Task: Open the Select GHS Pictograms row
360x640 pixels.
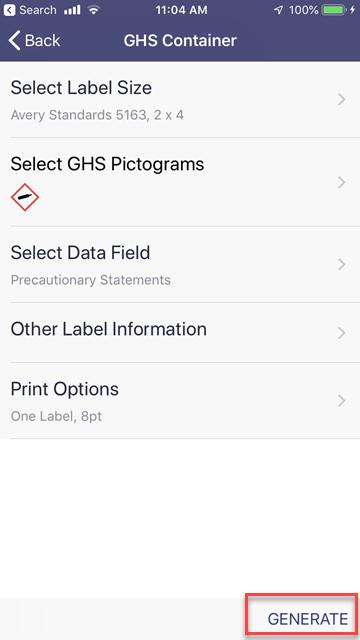Action: [180, 182]
